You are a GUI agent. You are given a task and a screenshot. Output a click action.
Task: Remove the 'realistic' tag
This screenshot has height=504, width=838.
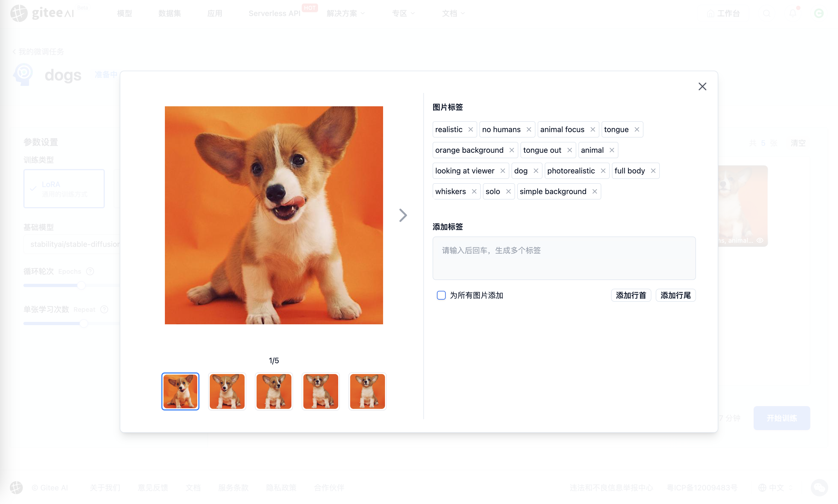coord(470,129)
